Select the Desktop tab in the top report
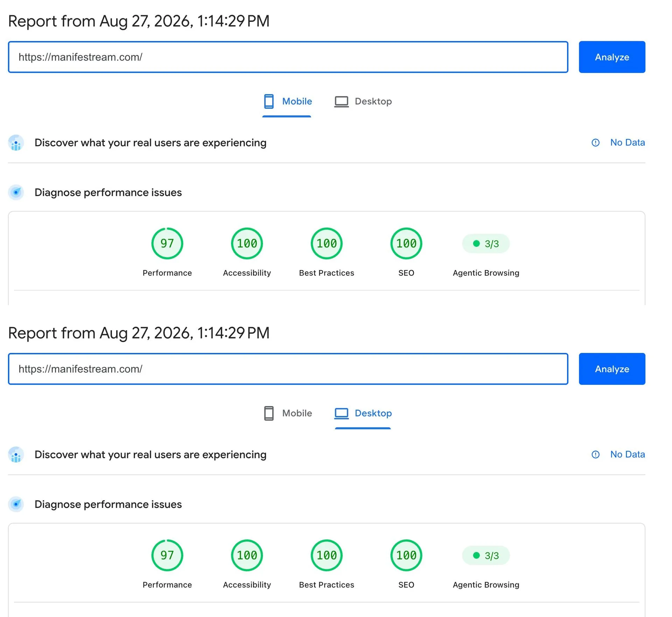672x617 pixels. (x=363, y=101)
